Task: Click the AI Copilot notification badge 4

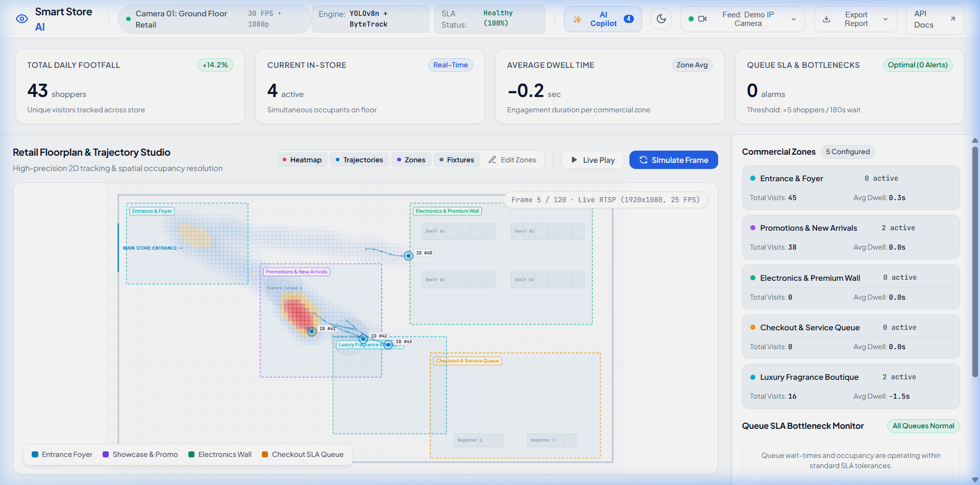Action: [629, 19]
